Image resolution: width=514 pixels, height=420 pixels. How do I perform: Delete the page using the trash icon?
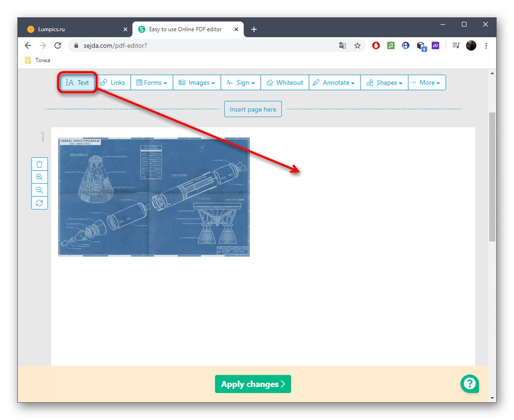[x=39, y=164]
